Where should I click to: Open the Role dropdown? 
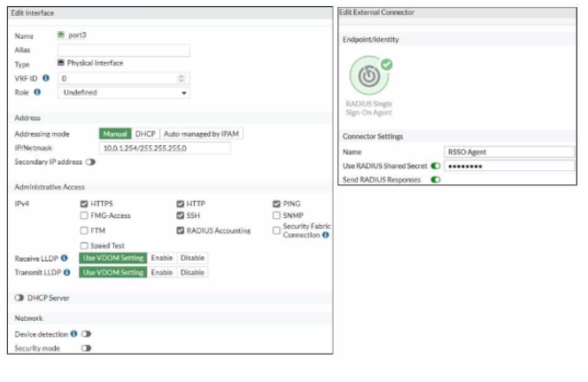[124, 93]
